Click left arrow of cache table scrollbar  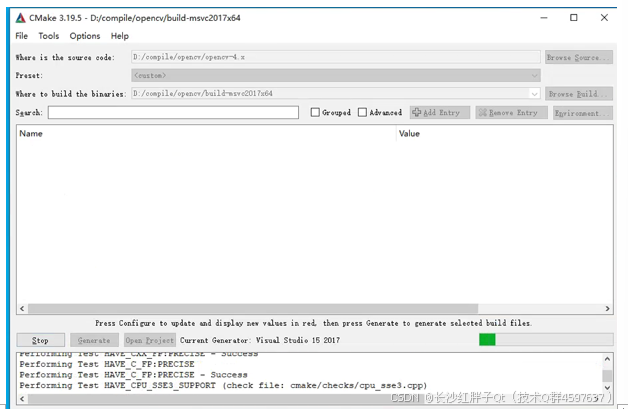[x=22, y=308]
